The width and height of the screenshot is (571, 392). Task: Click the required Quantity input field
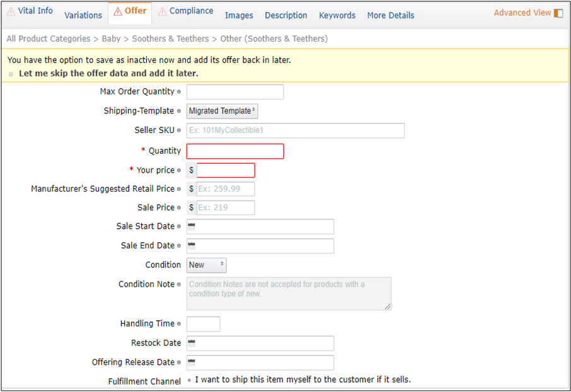coord(235,151)
